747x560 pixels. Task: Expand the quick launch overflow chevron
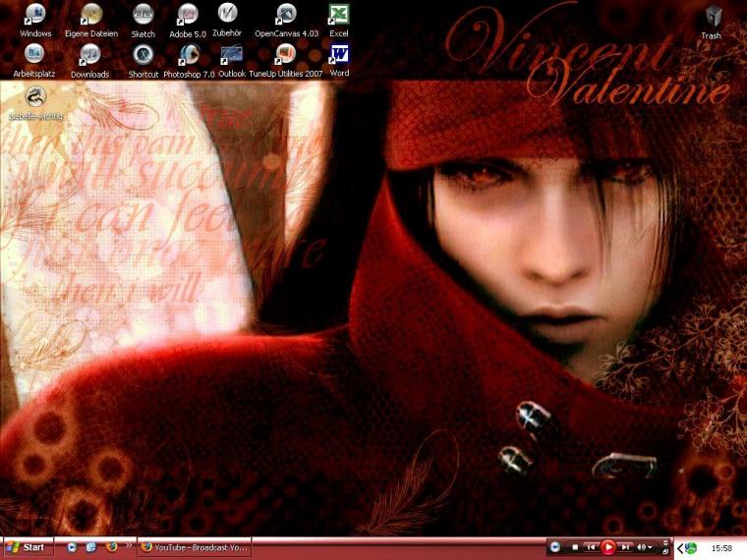[x=129, y=545]
